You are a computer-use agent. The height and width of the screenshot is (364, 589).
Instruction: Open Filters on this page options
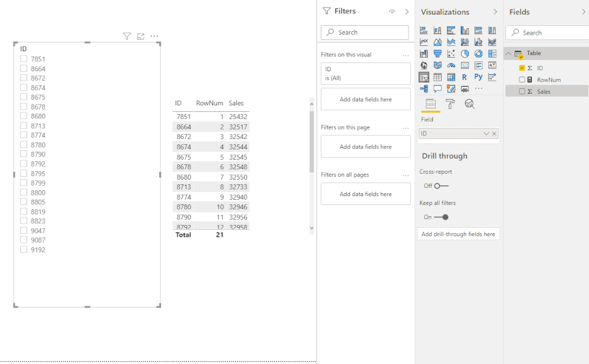pos(406,128)
